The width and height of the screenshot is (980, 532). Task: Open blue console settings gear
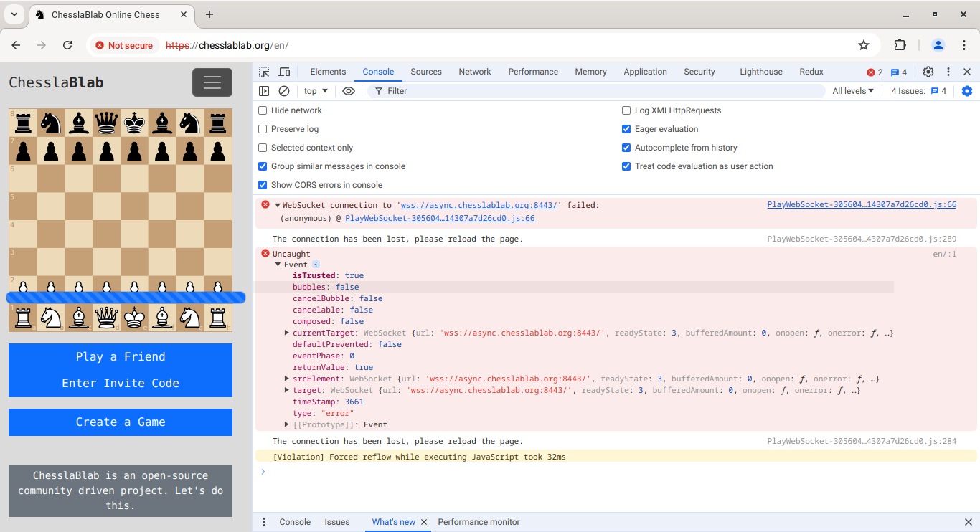pyautogui.click(x=967, y=91)
